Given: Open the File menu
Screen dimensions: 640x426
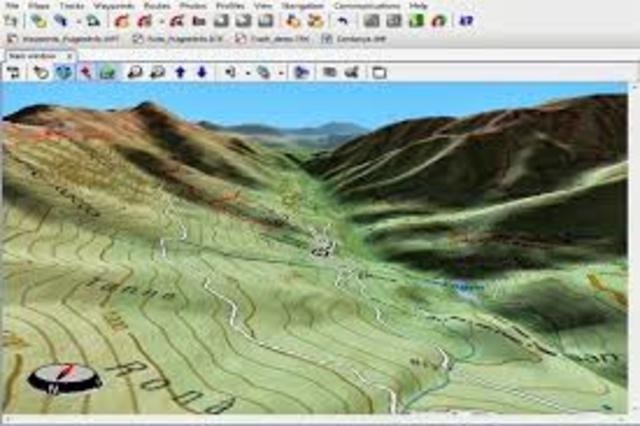Looking at the screenshot, I should coord(12,5).
